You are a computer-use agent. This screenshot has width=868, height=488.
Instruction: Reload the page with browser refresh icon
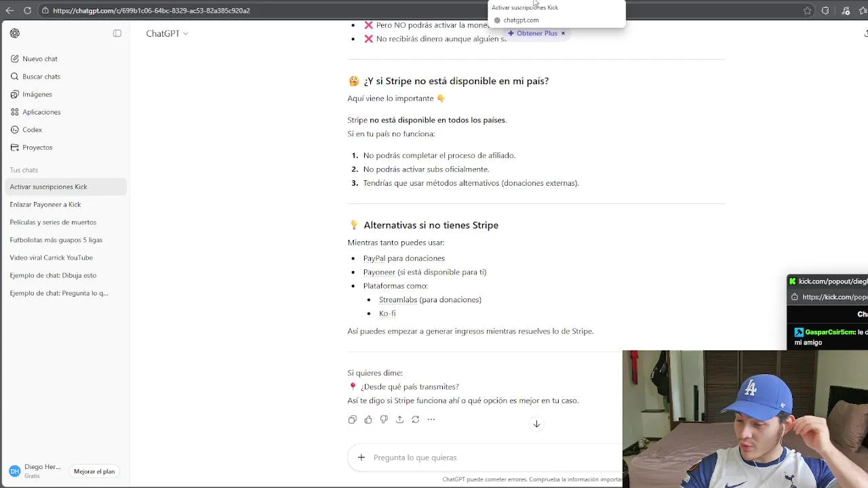[x=27, y=10]
